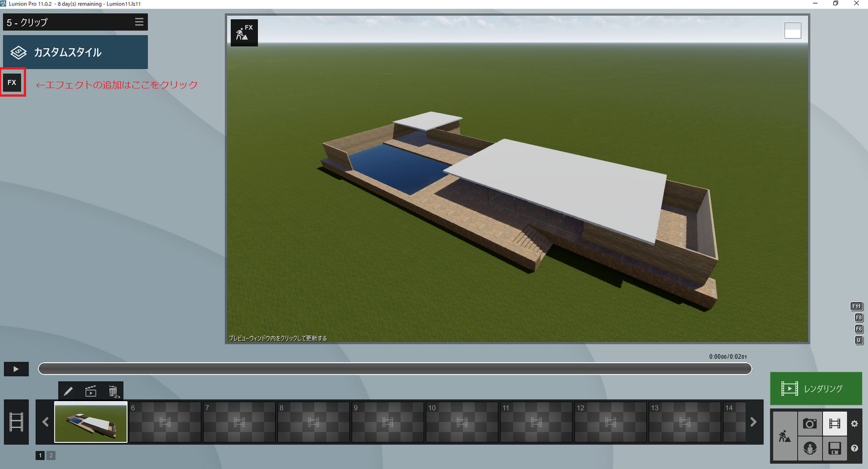Select empty clip slot 8

click(314, 422)
